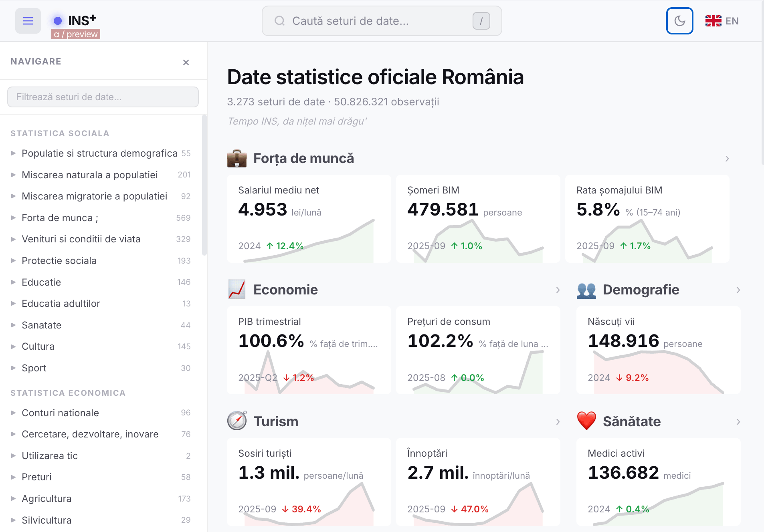Click the heart icon beside Sănătate
The width and height of the screenshot is (764, 532).
pyautogui.click(x=586, y=421)
